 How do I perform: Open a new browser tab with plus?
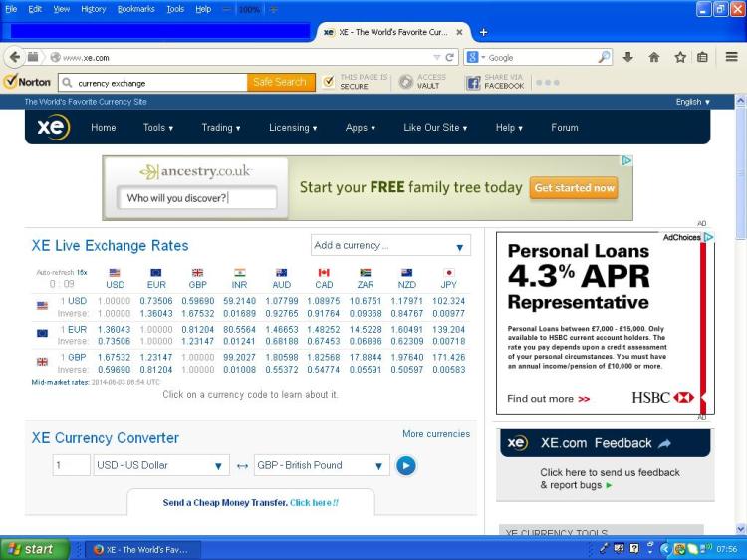[x=484, y=32]
